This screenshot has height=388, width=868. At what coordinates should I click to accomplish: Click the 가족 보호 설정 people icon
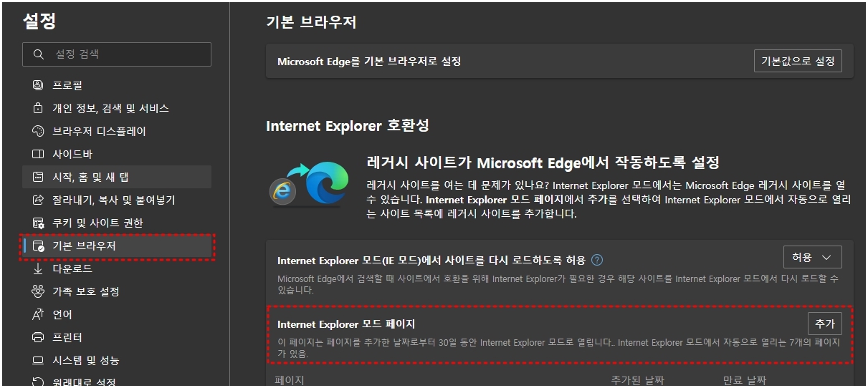38,291
